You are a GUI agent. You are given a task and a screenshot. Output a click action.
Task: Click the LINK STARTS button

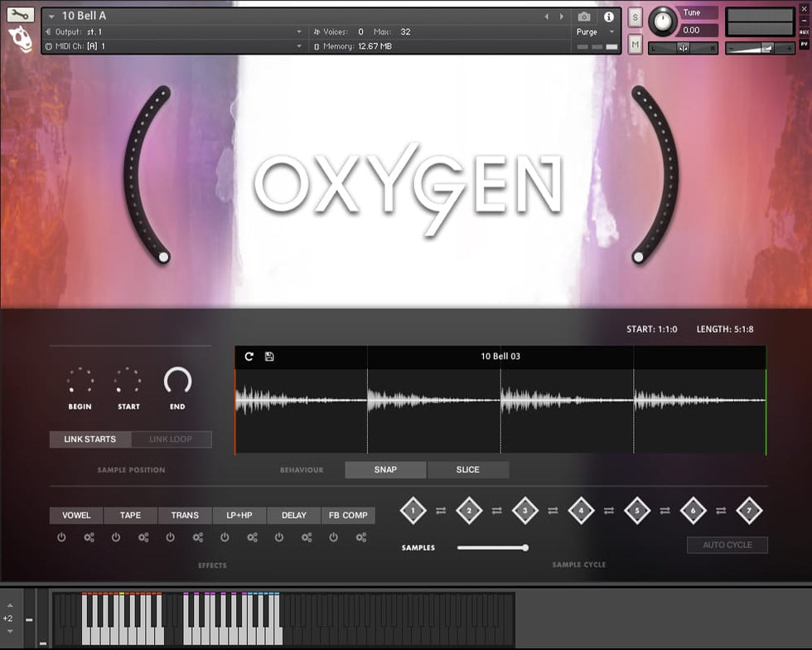(x=90, y=439)
